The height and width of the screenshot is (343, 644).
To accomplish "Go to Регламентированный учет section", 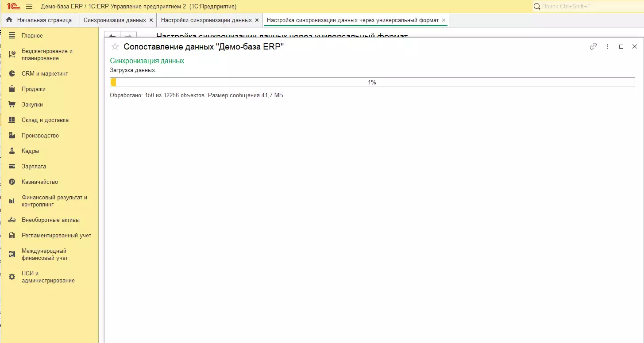I will (x=50, y=235).
